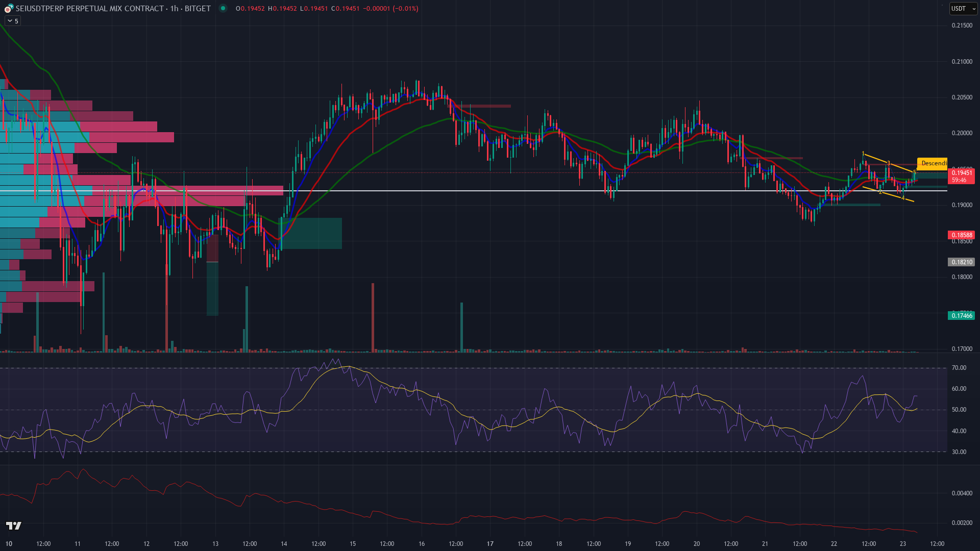
Task: Click the SEI symbol logo icon
Action: tap(9, 8)
